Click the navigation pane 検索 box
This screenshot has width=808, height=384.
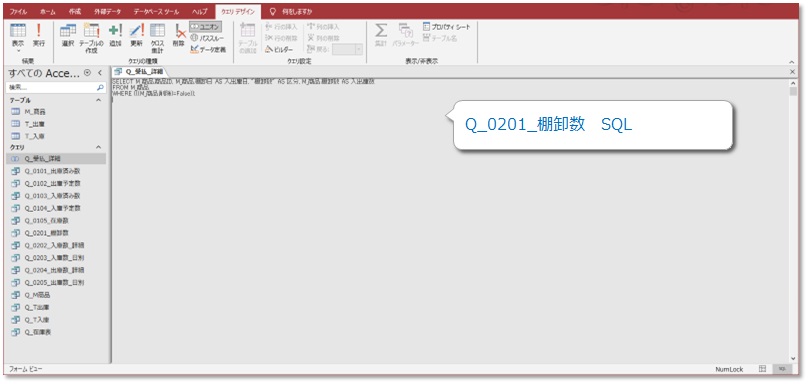[51, 88]
